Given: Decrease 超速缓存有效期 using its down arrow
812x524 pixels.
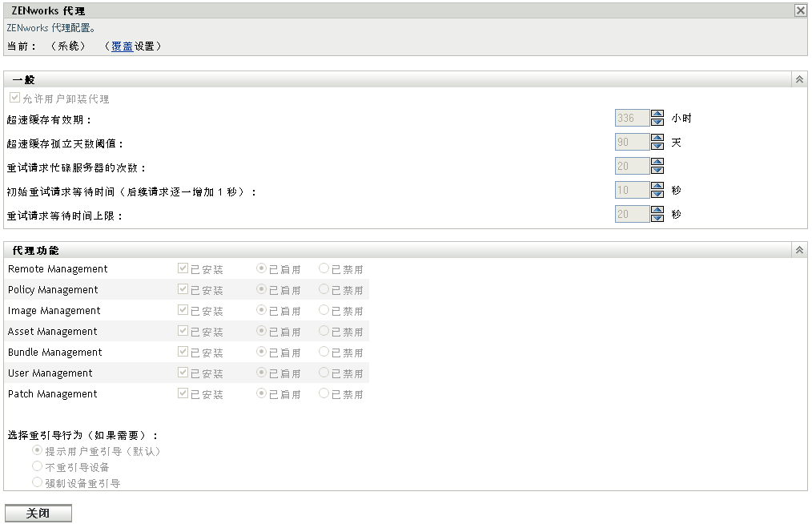Looking at the screenshot, I should tap(657, 122).
